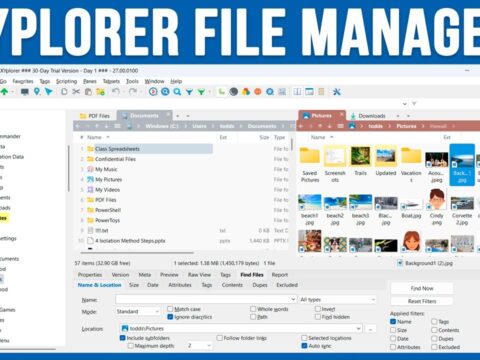Viewport: 480px width, 360px height.
Task: Click the browse button beside Location
Action: (x=370, y=329)
